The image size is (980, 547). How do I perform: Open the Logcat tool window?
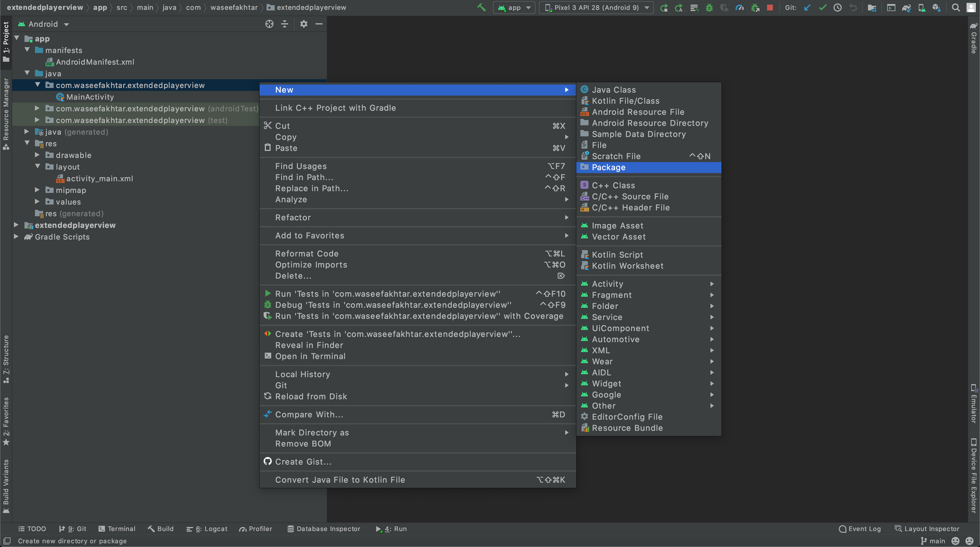pos(207,529)
